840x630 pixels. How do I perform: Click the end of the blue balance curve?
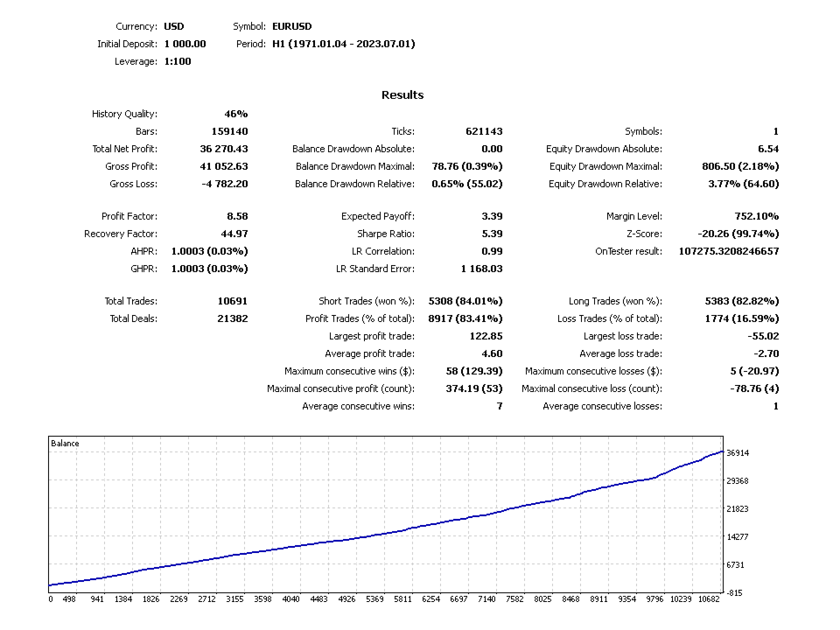[722, 452]
